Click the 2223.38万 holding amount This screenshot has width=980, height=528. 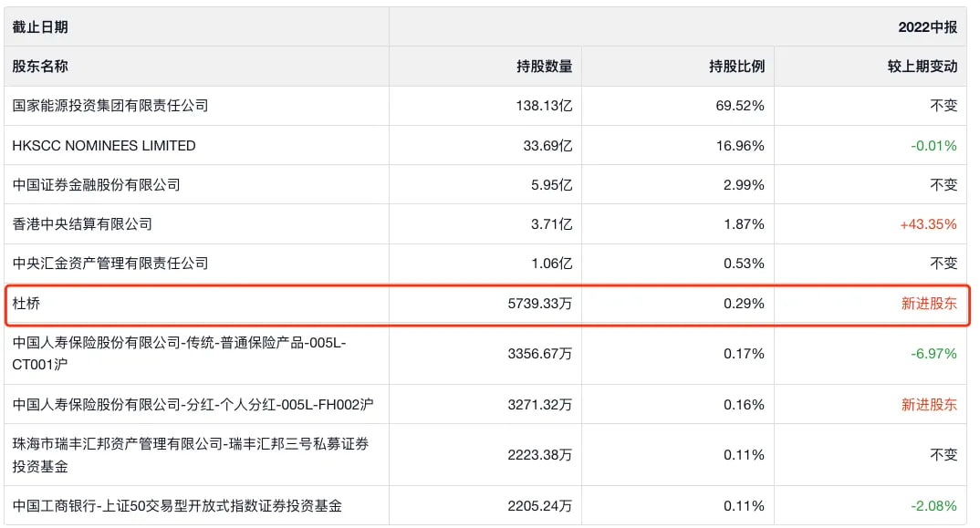pos(540,455)
